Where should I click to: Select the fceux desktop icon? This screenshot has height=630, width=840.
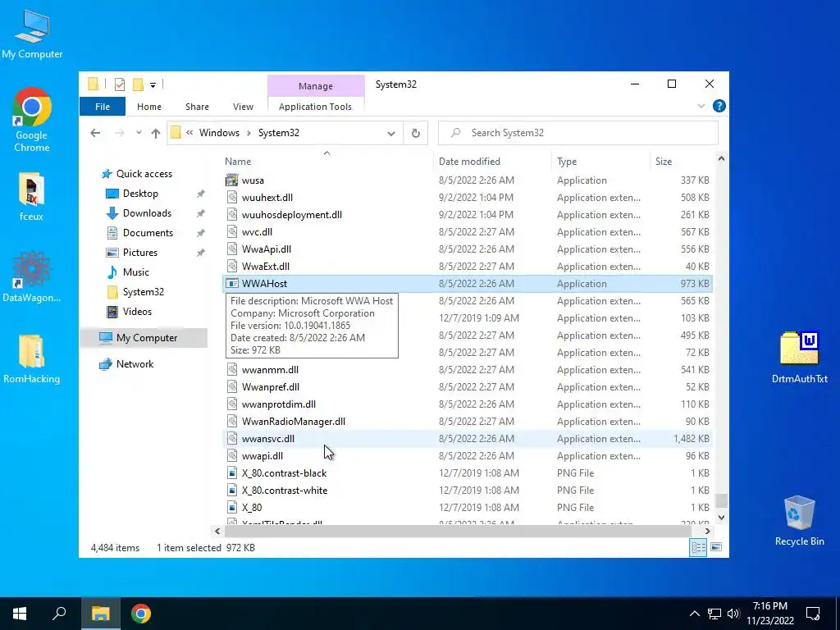[x=31, y=198]
